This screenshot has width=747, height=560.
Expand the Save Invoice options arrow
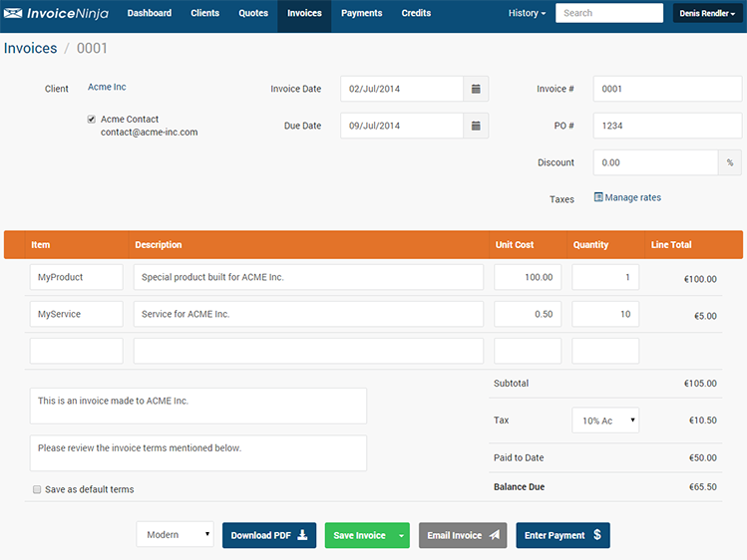tap(402, 535)
